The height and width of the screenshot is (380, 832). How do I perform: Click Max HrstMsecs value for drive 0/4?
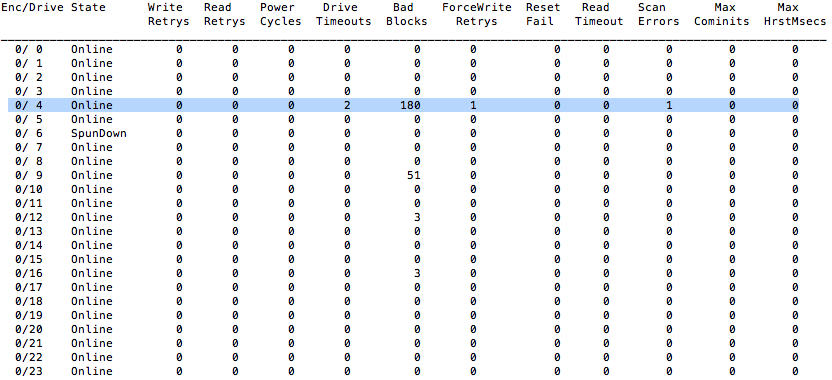[x=795, y=105]
